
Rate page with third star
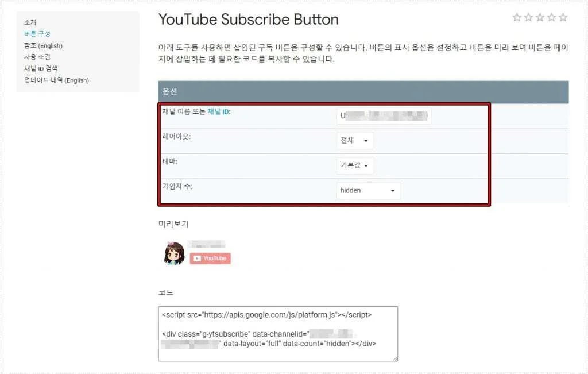(540, 17)
